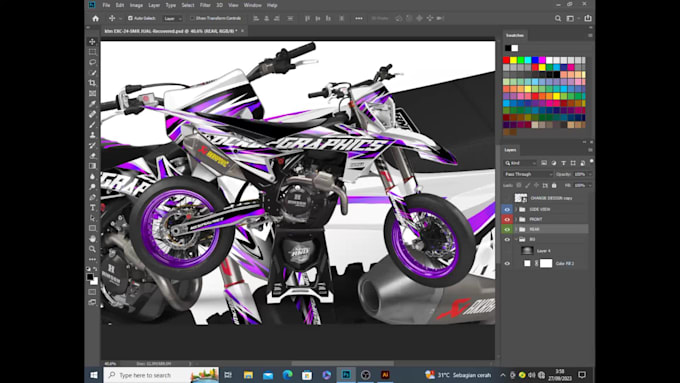Viewport: 680px width, 383px height.
Task: Toggle visibility of REAR group
Action: pos(507,229)
